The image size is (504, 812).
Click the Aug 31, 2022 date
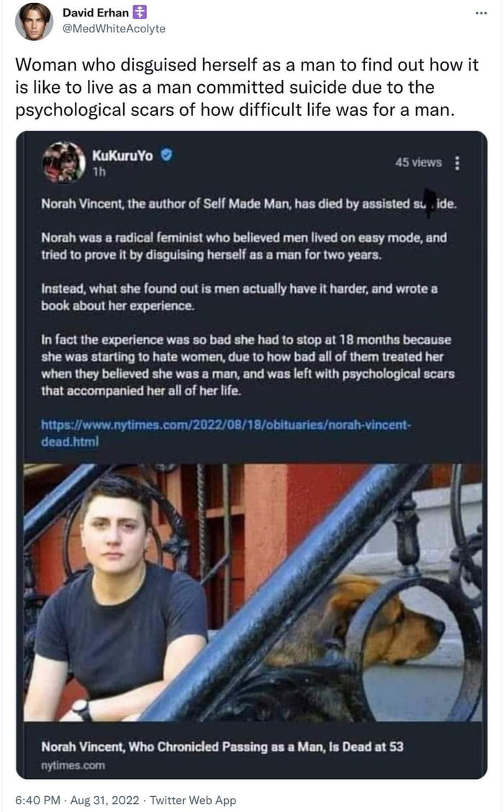coord(104,800)
